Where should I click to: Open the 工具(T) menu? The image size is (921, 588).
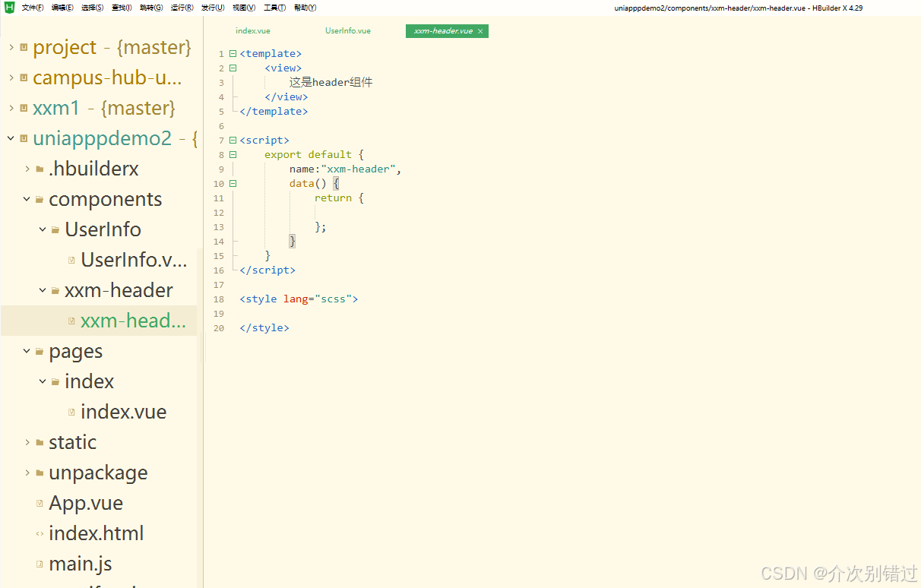[x=274, y=8]
